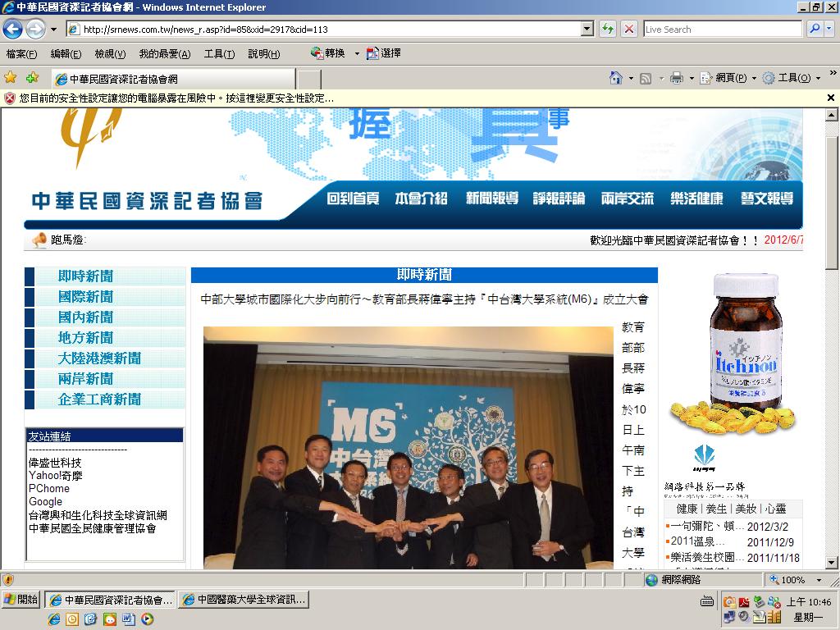Expand the address bar history dropdown
Image resolution: width=840 pixels, height=630 pixels.
click(x=587, y=30)
